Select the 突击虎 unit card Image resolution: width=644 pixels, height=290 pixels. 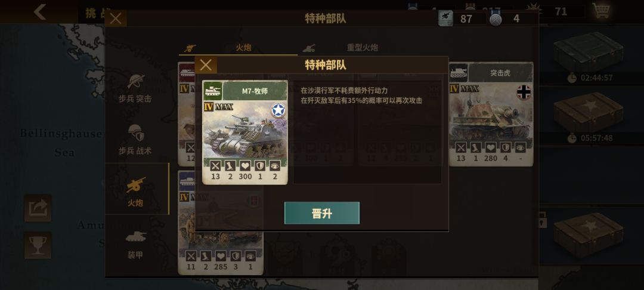point(491,114)
